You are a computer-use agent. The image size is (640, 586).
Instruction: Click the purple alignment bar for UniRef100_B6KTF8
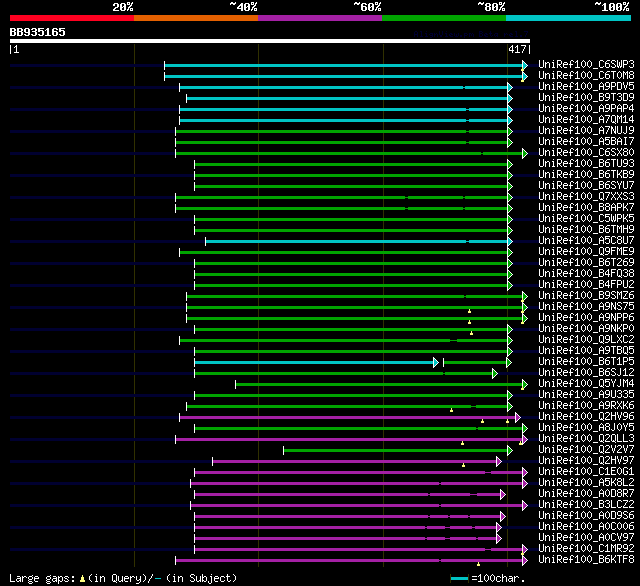pyautogui.click(x=351, y=560)
